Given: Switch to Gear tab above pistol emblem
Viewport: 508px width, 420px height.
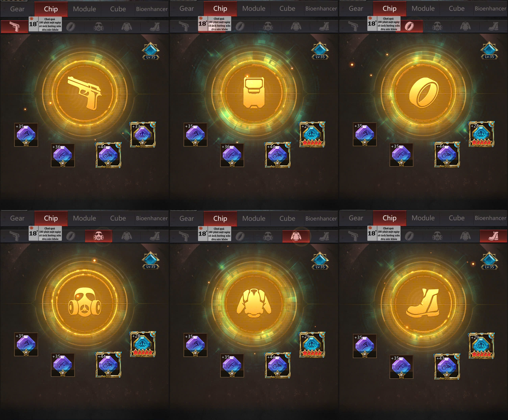Looking at the screenshot, I should 17,9.
